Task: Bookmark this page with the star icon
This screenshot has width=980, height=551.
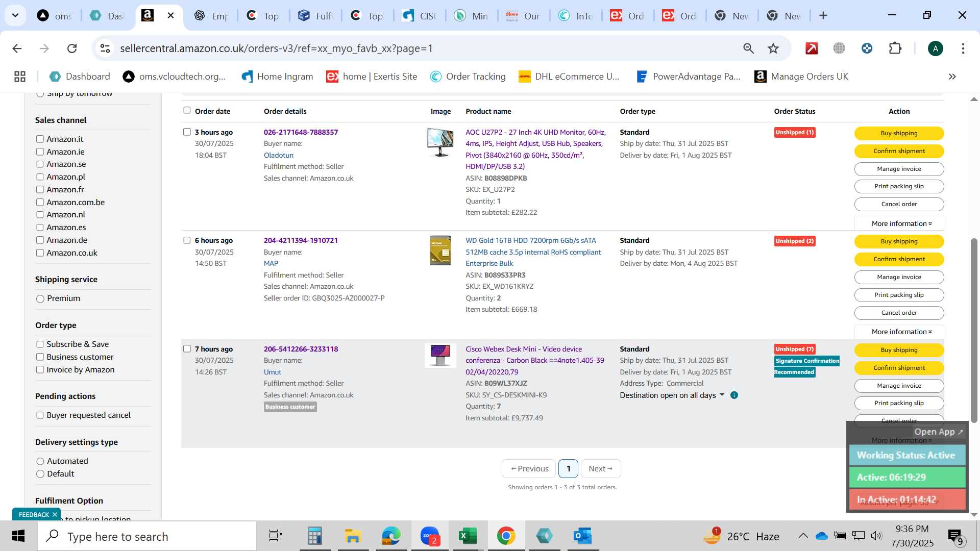Action: pos(773,48)
